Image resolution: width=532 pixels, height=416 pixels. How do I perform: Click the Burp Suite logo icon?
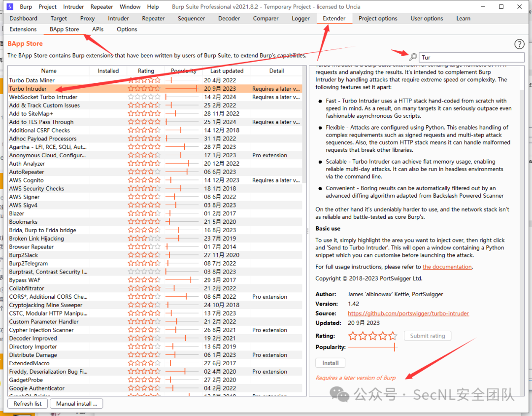[10, 6]
